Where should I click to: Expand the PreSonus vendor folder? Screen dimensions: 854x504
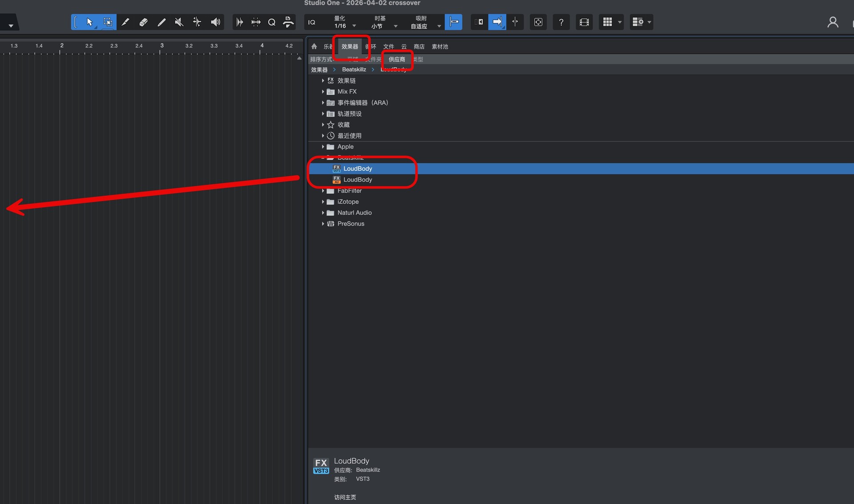point(323,224)
